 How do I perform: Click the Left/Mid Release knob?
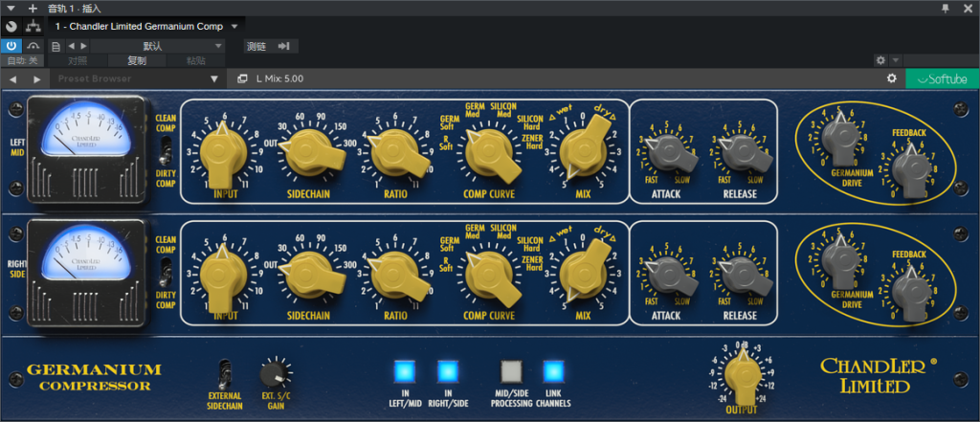[744, 152]
